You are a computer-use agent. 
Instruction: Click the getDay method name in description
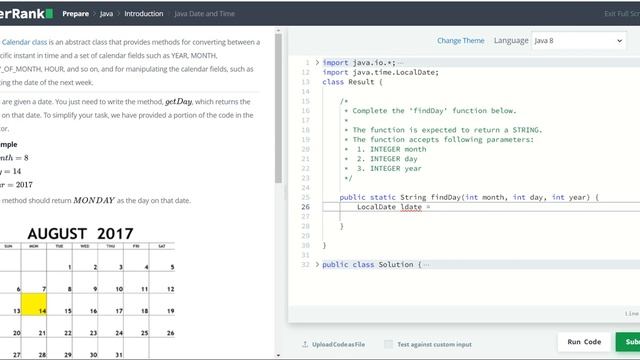pos(178,102)
